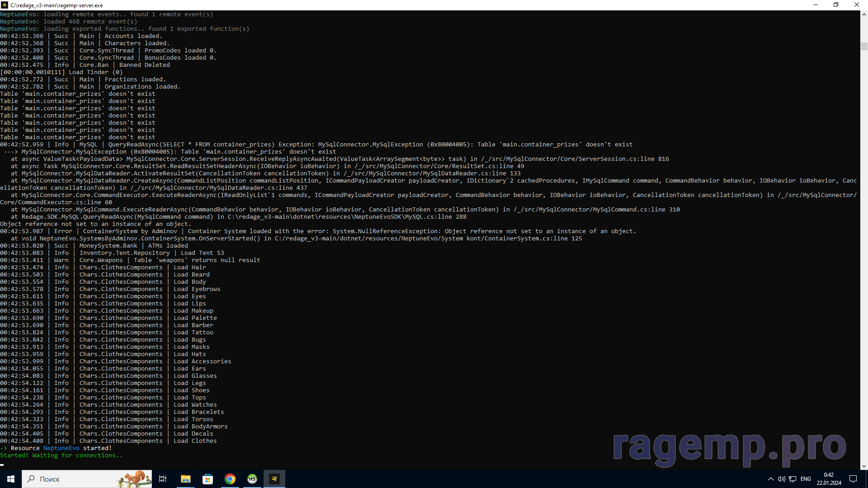Switch ENG input language indicator
The width and height of the screenshot is (868, 488).
(x=806, y=479)
